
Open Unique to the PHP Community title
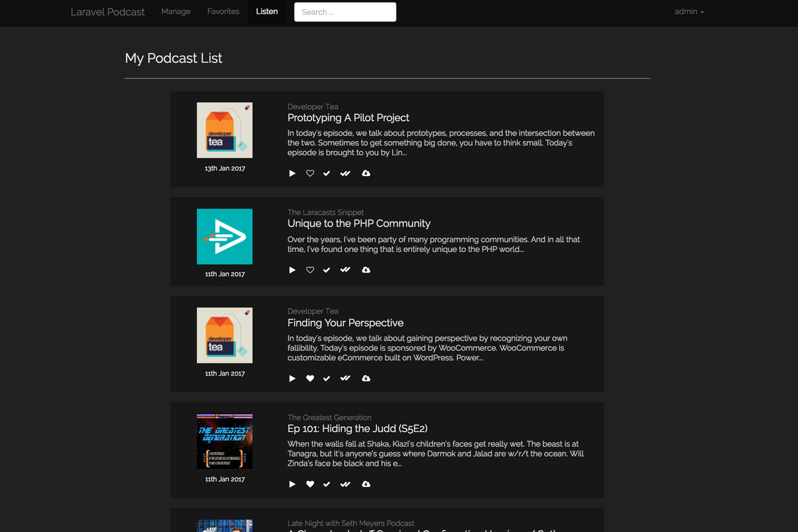[x=359, y=223]
